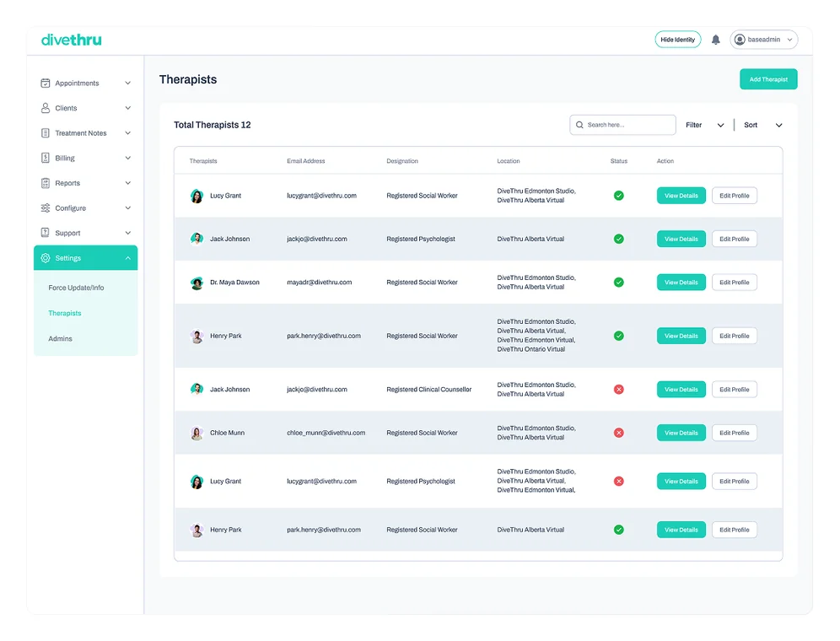Select the Therapists submenu item
The width and height of the screenshot is (840, 641).
click(x=65, y=313)
